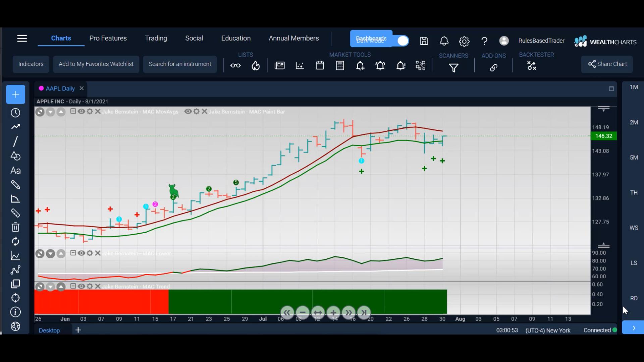Select the 1M timeframe
This screenshot has width=644, height=362.
[x=634, y=87]
